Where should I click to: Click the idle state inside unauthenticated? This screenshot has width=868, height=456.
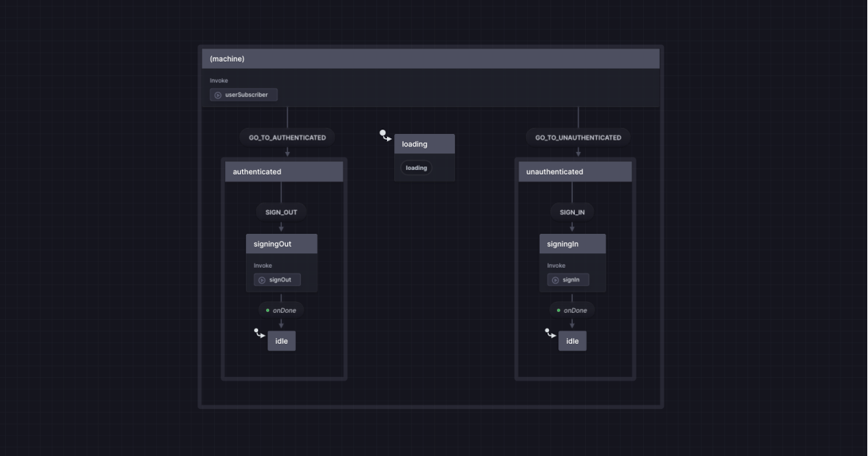[572, 341]
